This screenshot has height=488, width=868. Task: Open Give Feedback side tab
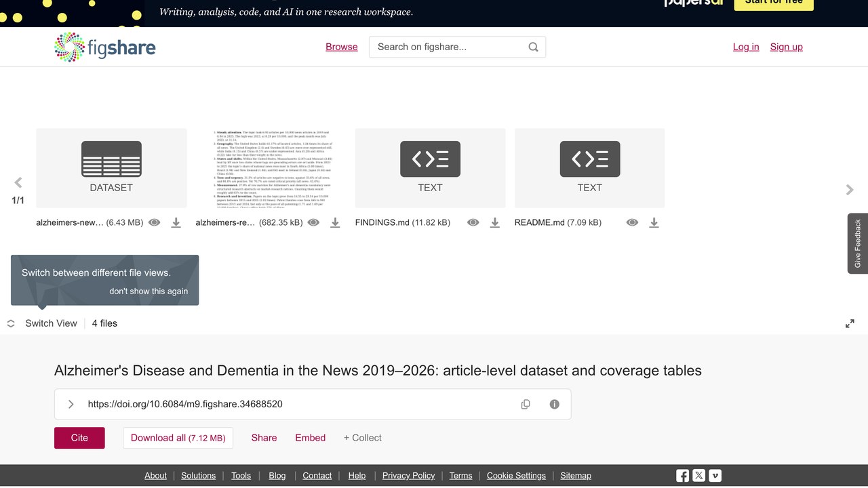click(858, 243)
